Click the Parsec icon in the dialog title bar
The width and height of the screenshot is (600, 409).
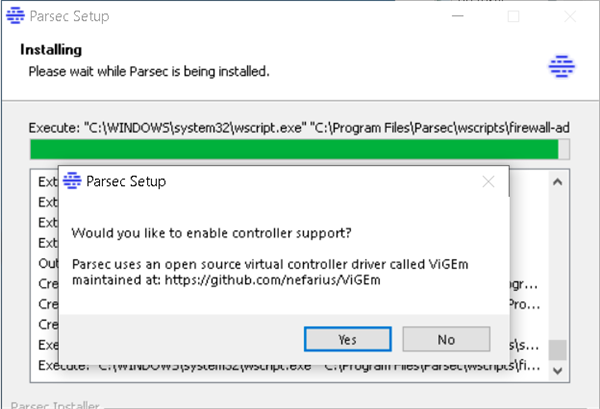(71, 181)
